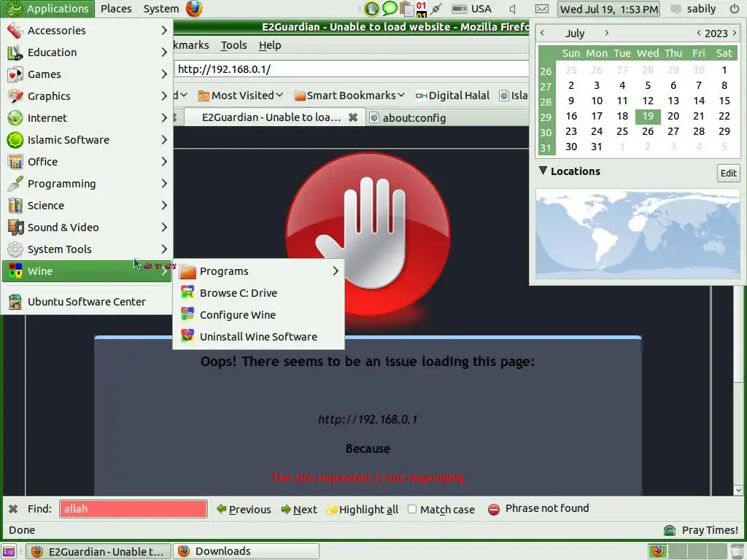Open Firefox Help menu
The height and width of the screenshot is (560, 747).
270,45
